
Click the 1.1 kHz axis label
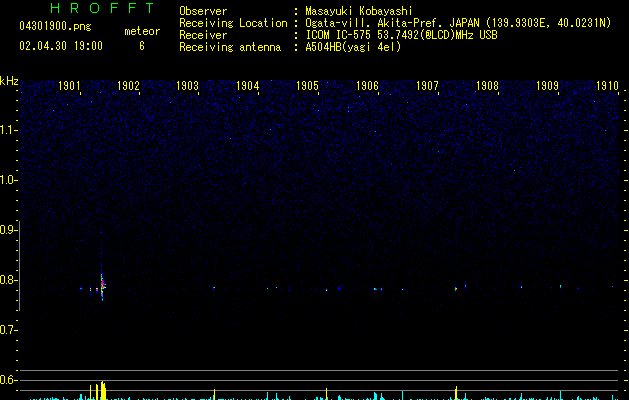tap(8, 130)
